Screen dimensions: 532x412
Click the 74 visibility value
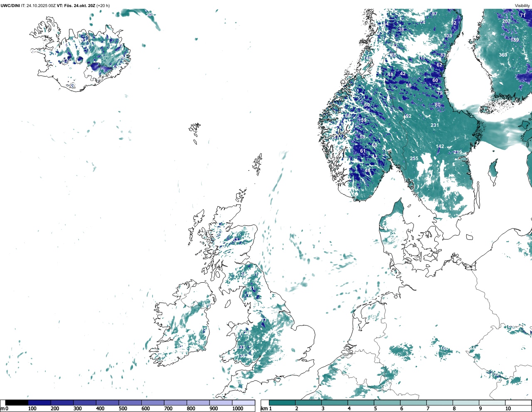click(x=422, y=22)
